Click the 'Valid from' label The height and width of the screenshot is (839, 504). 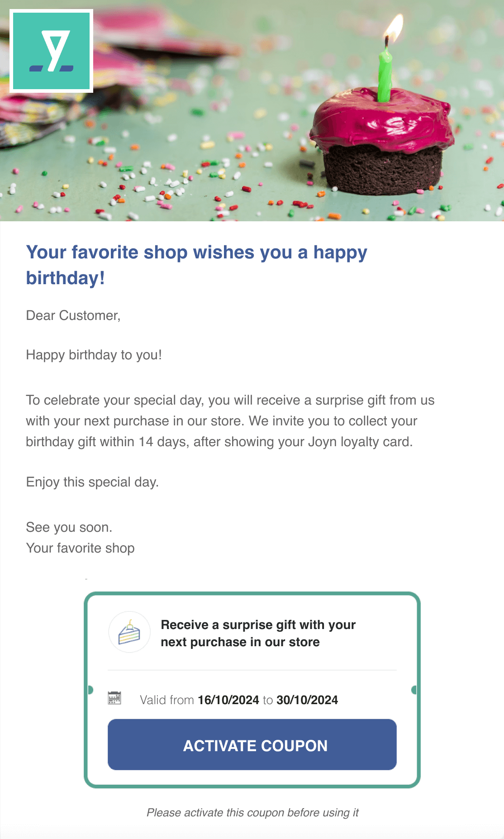[166, 700]
